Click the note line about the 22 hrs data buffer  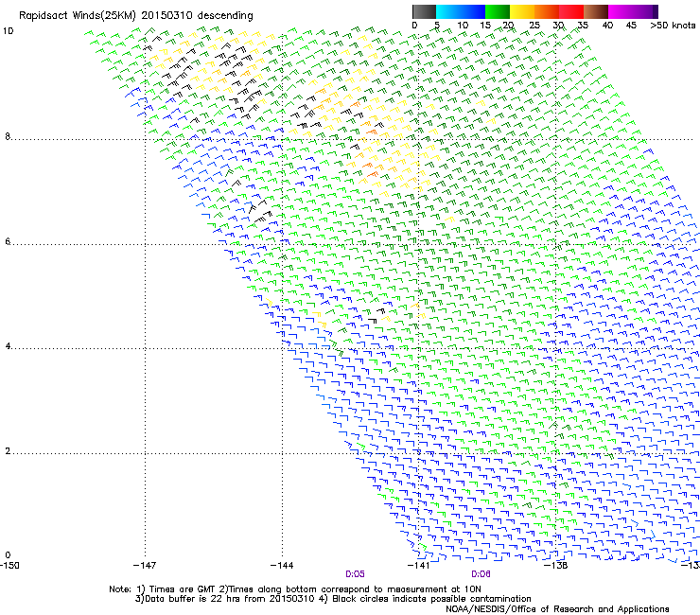click(x=333, y=599)
